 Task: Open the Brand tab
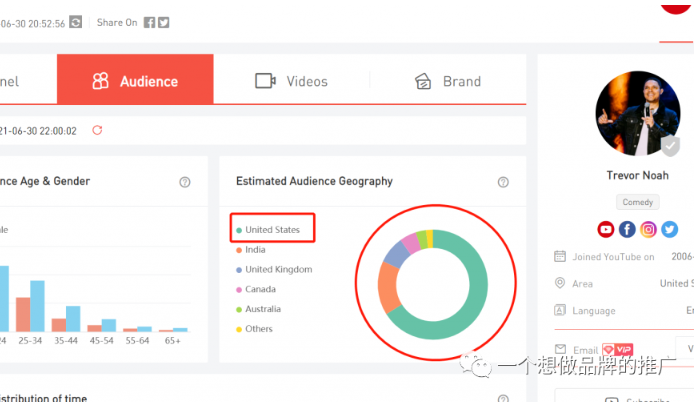point(448,79)
